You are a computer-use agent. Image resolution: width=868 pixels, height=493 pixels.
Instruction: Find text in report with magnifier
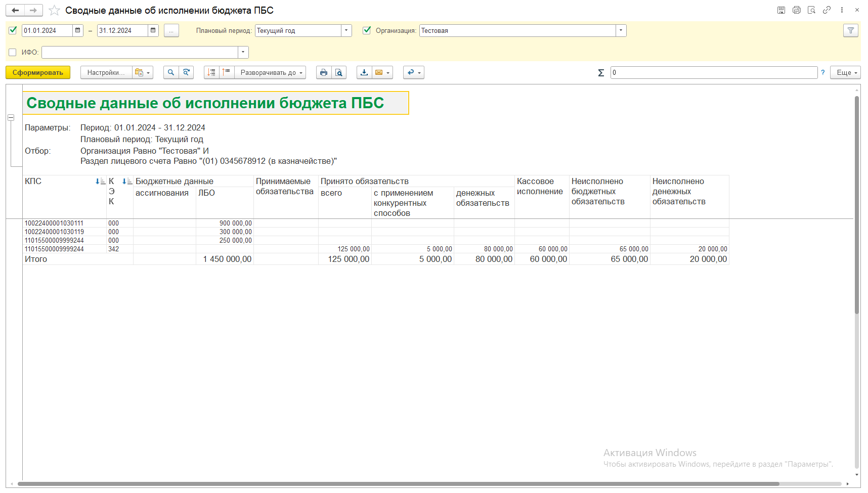click(171, 72)
